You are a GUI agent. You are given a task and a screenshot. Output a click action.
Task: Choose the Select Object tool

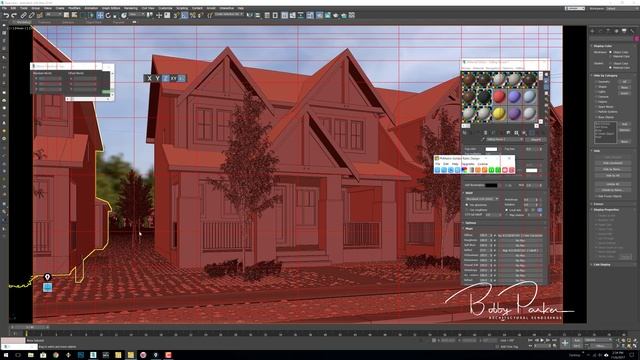coord(67,16)
